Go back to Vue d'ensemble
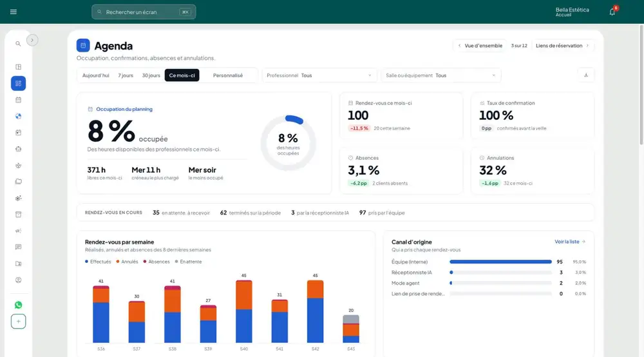644x357 pixels. [480, 46]
